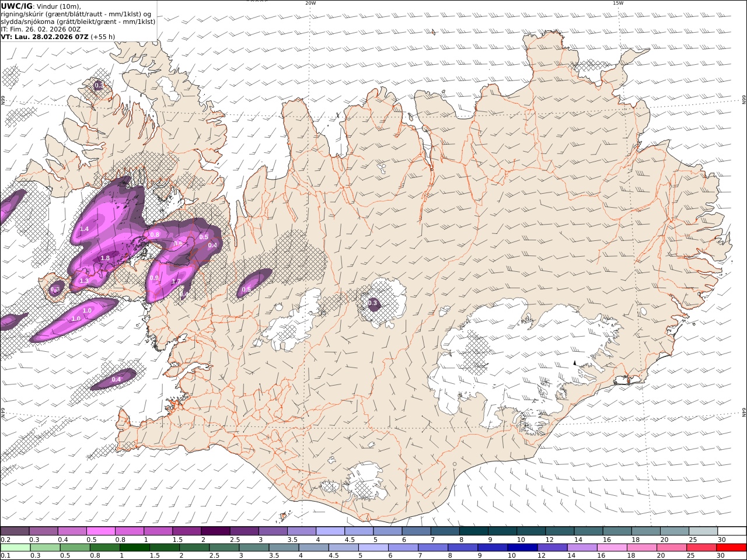Viewport: 747px width, 560px height.
Task: Click top legend white swatch between 25 and 30
Action: [x=703, y=531]
